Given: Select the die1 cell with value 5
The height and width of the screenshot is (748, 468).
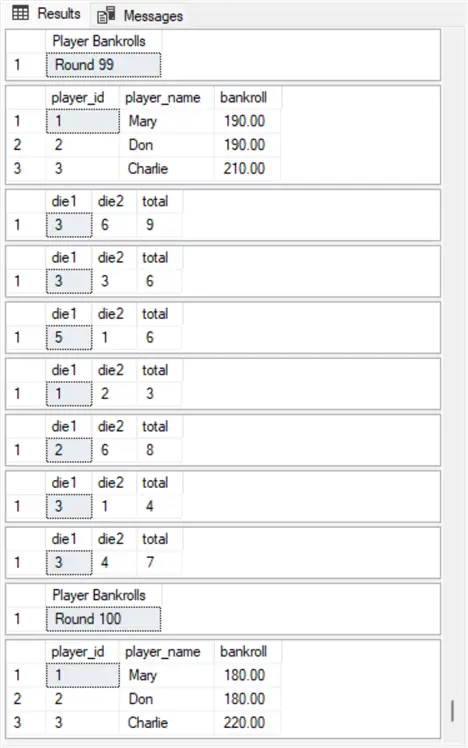Looking at the screenshot, I should tap(69, 338).
